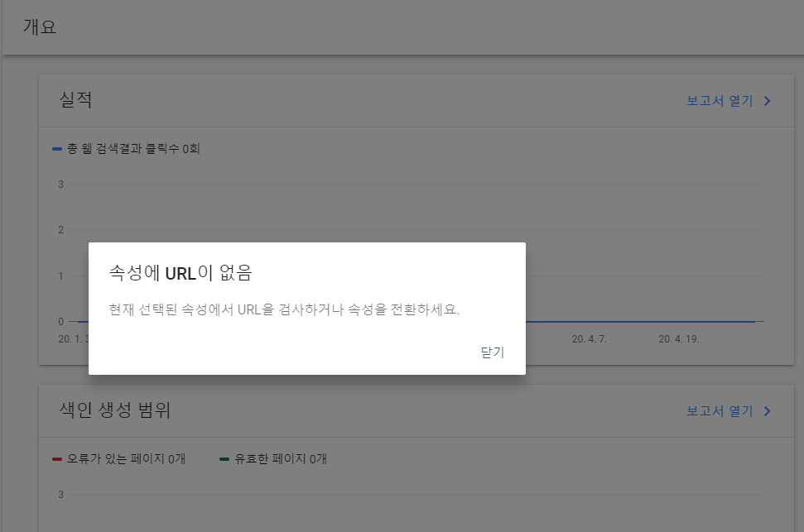Screen dimensions: 804x532
Task: Click the green 유효한 페이지 legend swatch
Action: tap(224, 458)
